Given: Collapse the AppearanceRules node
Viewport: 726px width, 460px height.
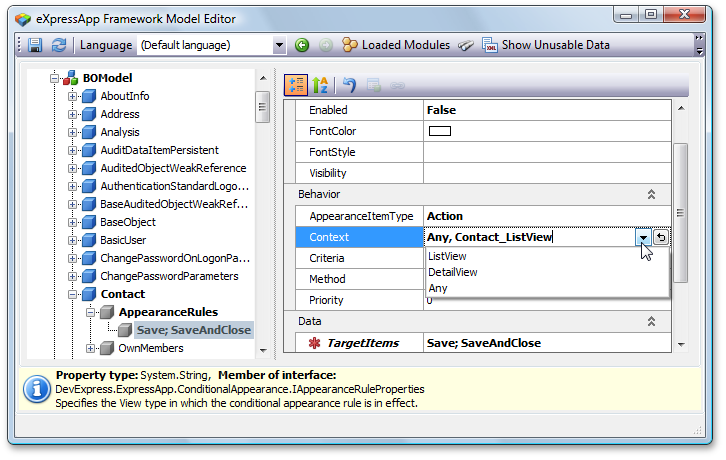Looking at the screenshot, I should 90,312.
